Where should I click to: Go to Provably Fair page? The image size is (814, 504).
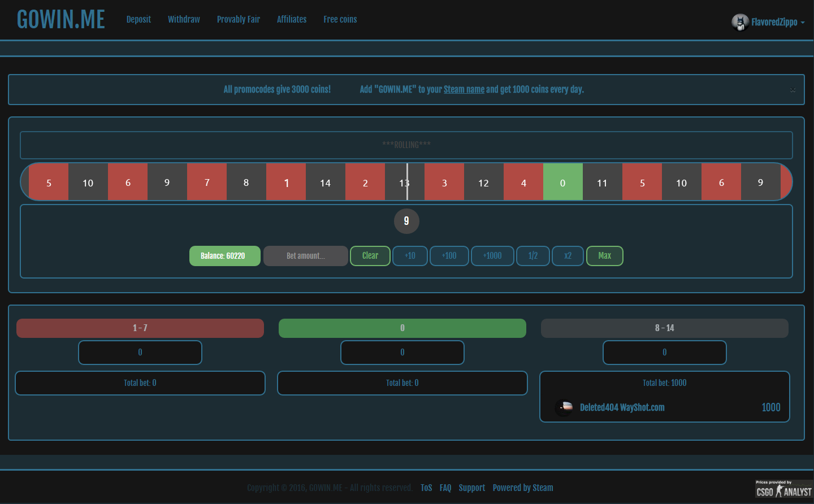point(239,19)
